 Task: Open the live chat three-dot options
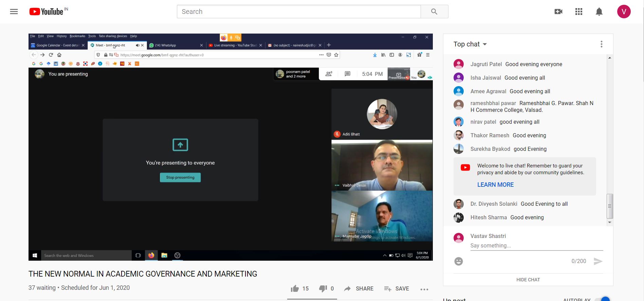[601, 44]
